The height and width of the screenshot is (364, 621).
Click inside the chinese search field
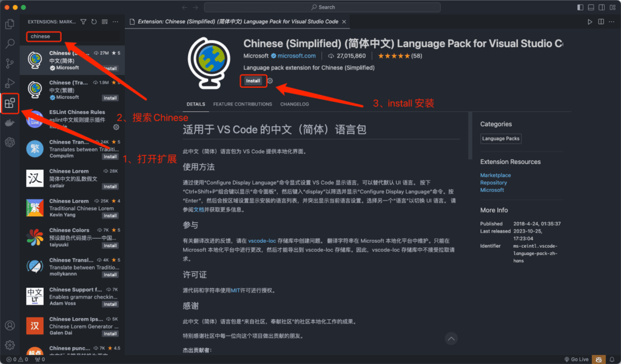[43, 36]
